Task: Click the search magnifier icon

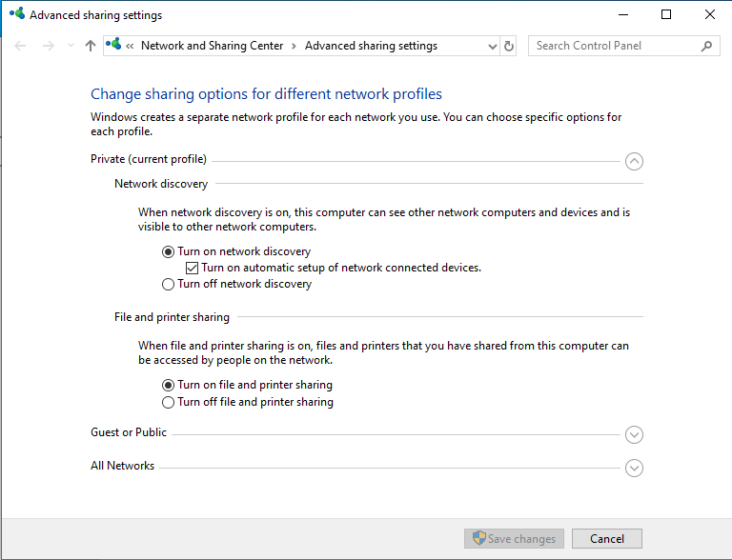Action: click(706, 46)
